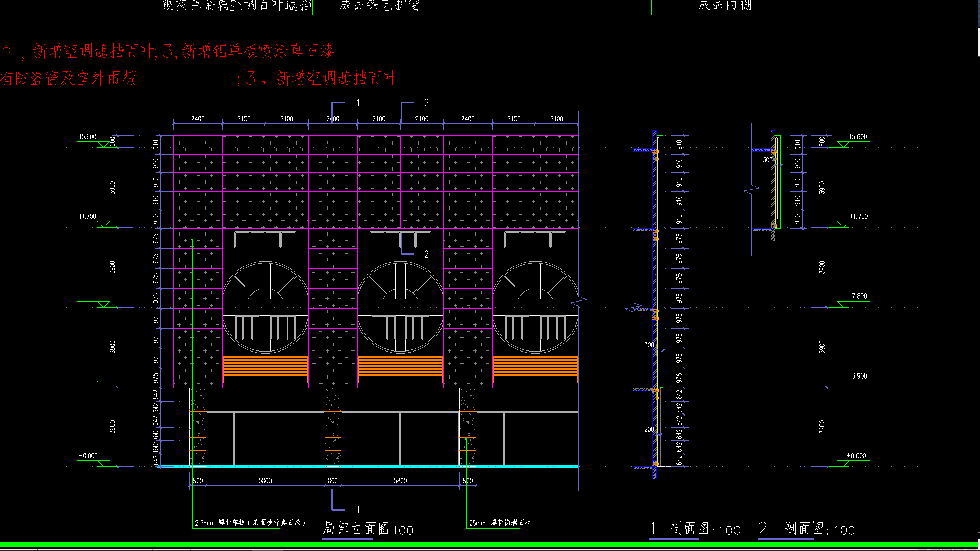Pick section cut mark 2 above elevation
The image size is (980, 551).
[407, 104]
